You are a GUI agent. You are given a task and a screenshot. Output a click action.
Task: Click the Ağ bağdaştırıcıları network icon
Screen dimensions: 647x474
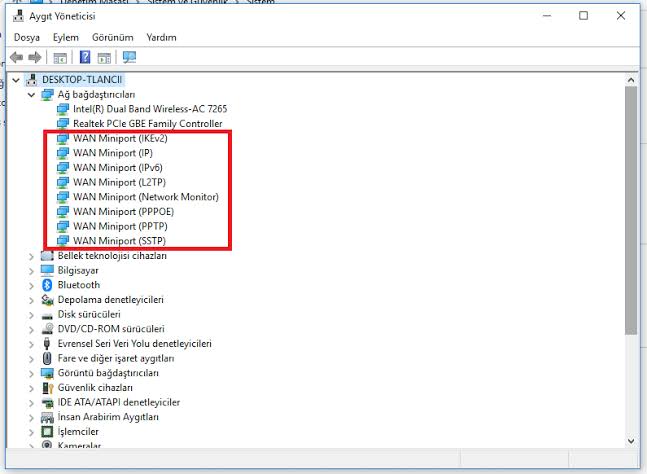click(x=47, y=95)
